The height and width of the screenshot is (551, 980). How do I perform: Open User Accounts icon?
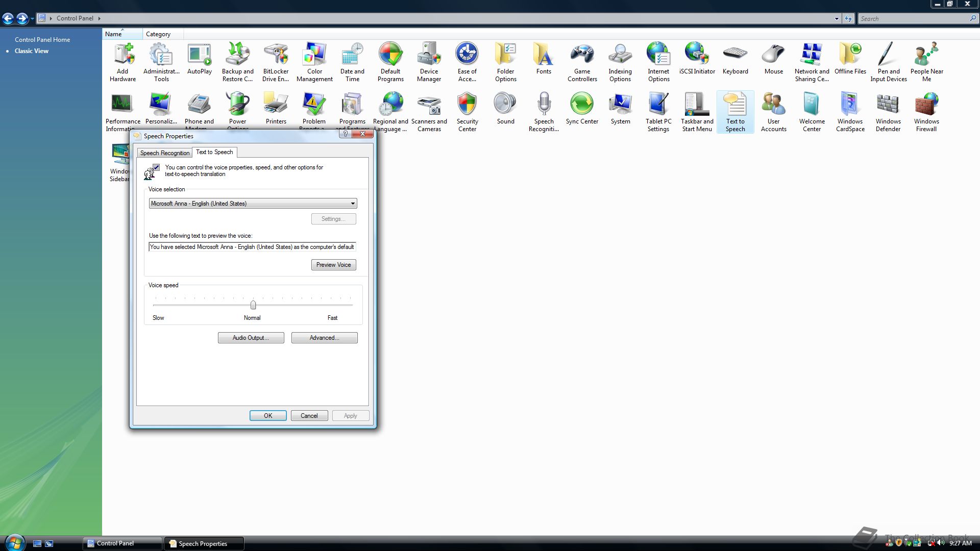point(774,112)
